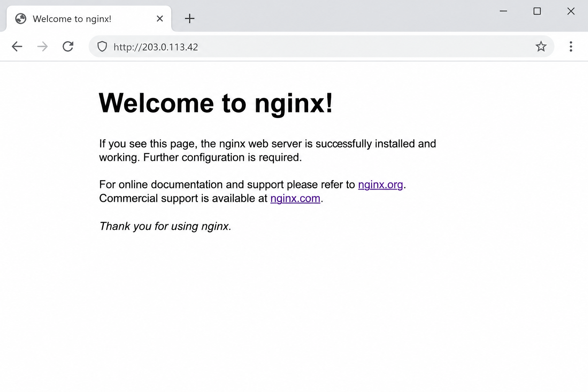Open a new tab with the plus button
The width and height of the screenshot is (588, 392).
tap(189, 18)
